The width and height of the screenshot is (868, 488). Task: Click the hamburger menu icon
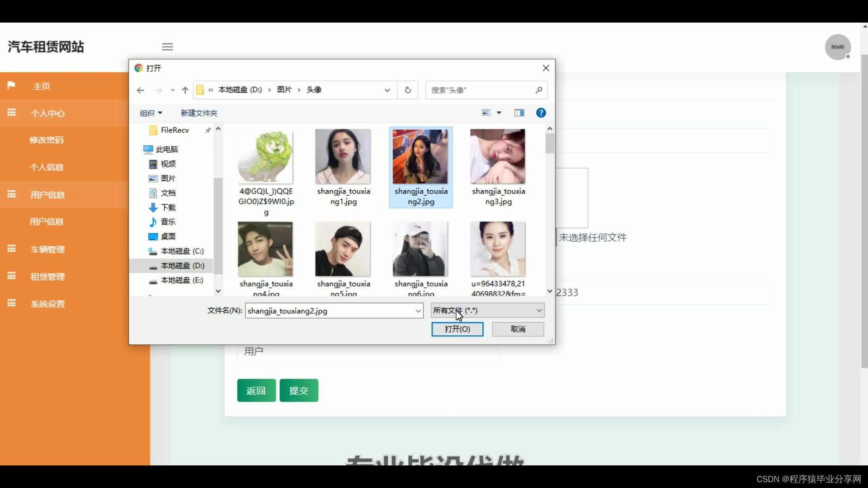167,47
